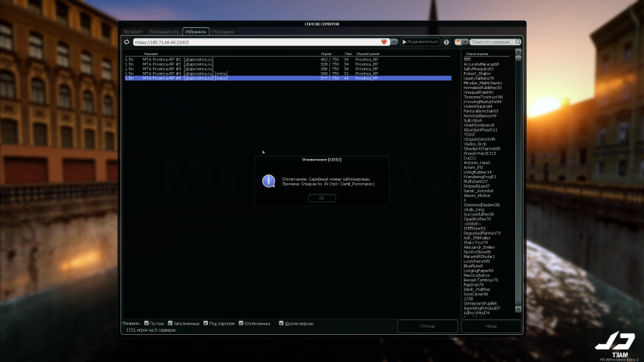Image resolution: width=644 pixels, height=362 pixels.
Task: Select the 'Последние' tab
Action: (223, 32)
